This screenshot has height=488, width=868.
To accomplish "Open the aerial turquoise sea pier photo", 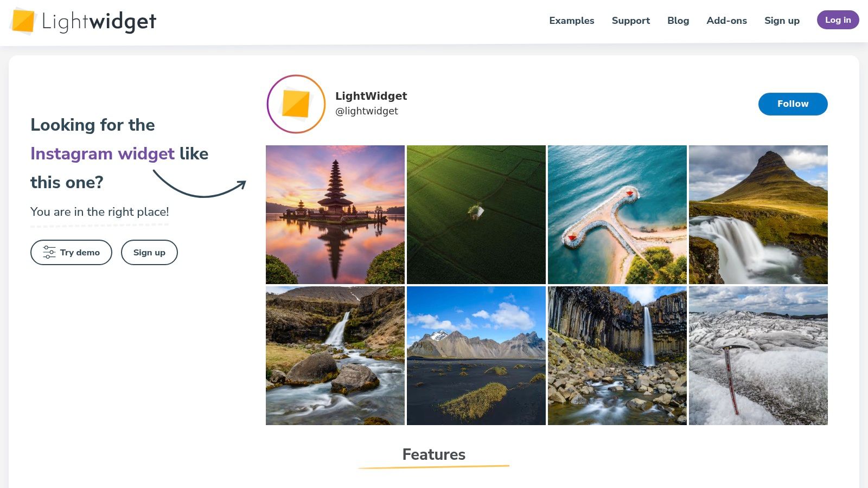I will (617, 215).
